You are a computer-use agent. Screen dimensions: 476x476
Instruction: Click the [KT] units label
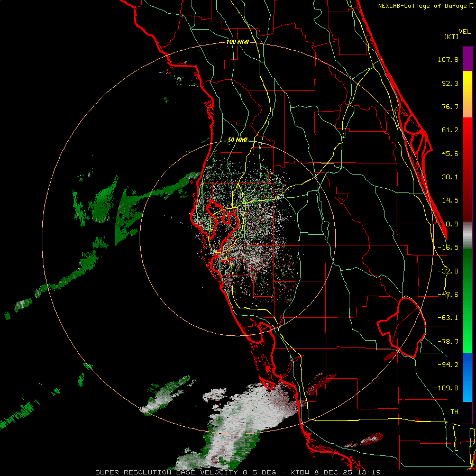tap(452, 36)
